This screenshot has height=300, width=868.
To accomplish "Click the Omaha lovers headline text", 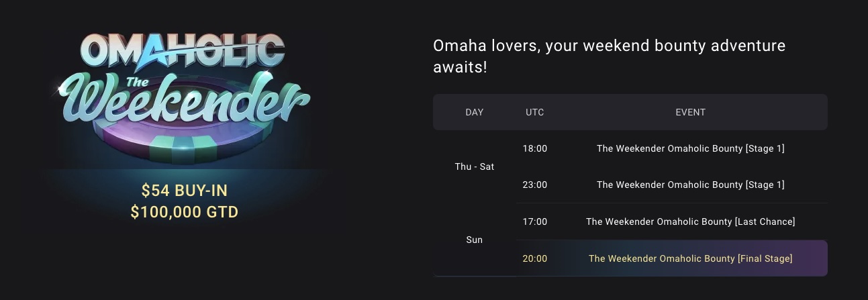I will point(609,57).
